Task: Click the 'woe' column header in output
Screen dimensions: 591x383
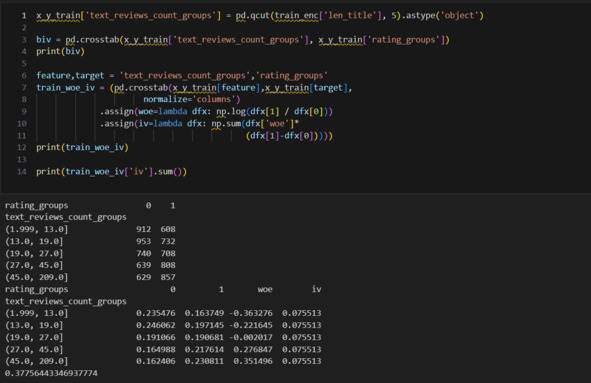Action: pos(265,289)
